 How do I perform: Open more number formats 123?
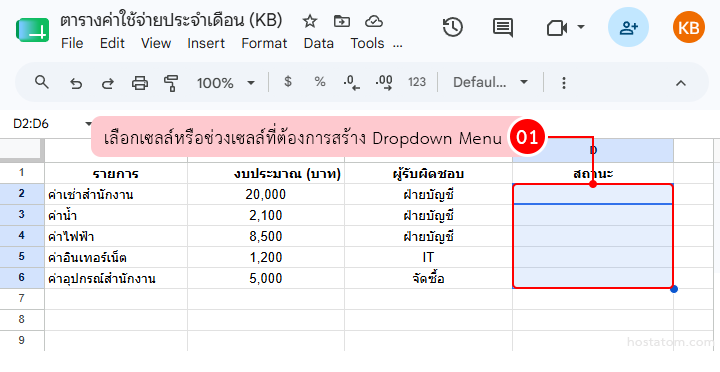416,82
